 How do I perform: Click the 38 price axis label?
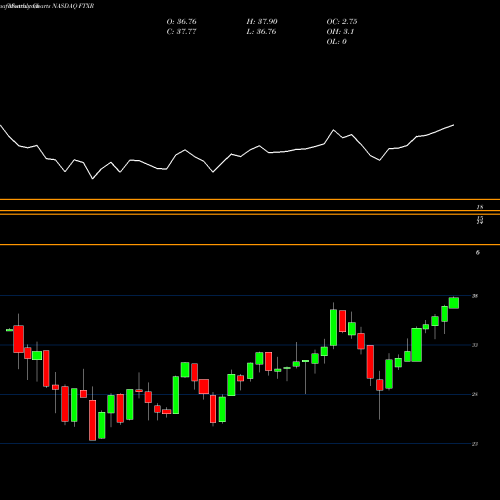475,296
